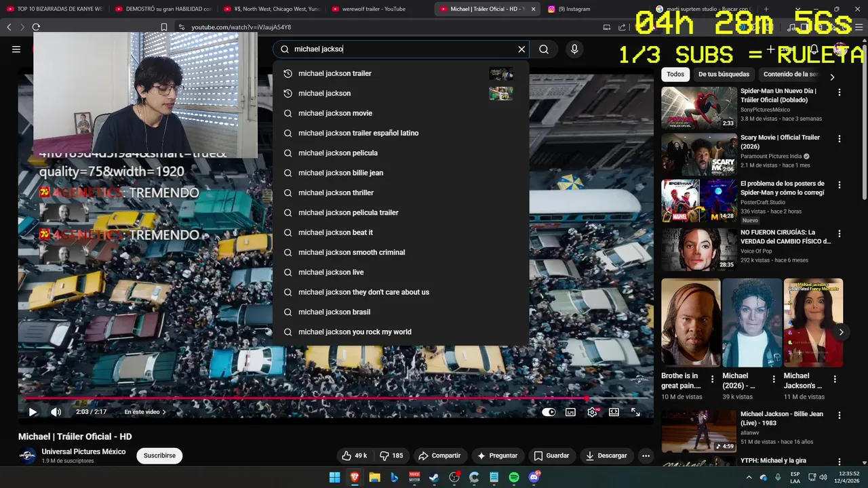
Task: Pick 'michael jackson smooth criminal' suggestion
Action: [x=401, y=252]
